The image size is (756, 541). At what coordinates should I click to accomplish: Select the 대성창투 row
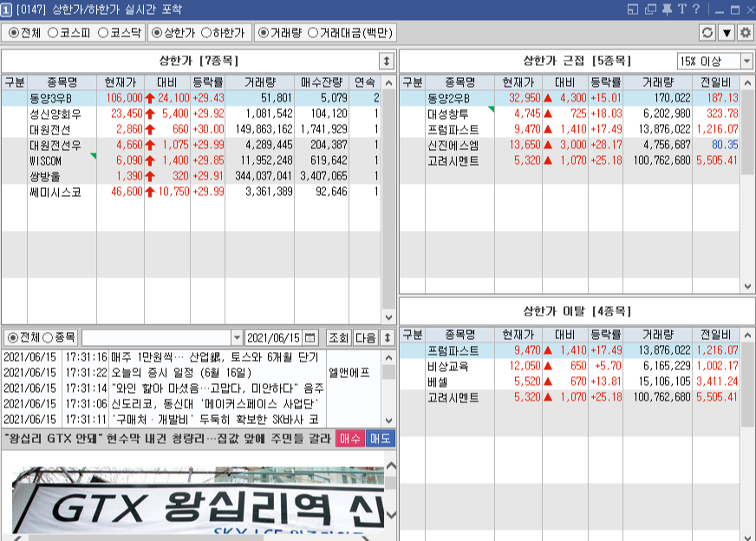coord(570,114)
